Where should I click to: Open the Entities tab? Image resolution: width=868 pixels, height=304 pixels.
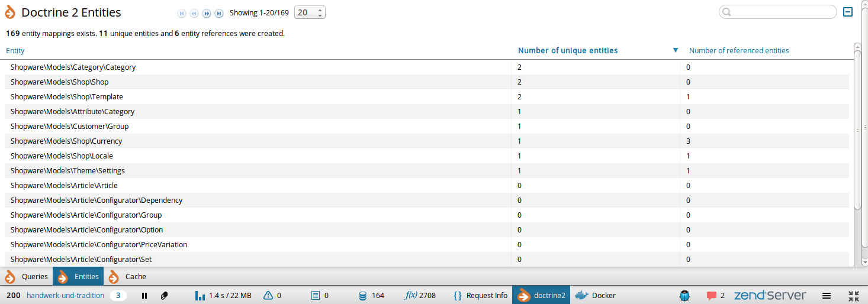point(78,276)
